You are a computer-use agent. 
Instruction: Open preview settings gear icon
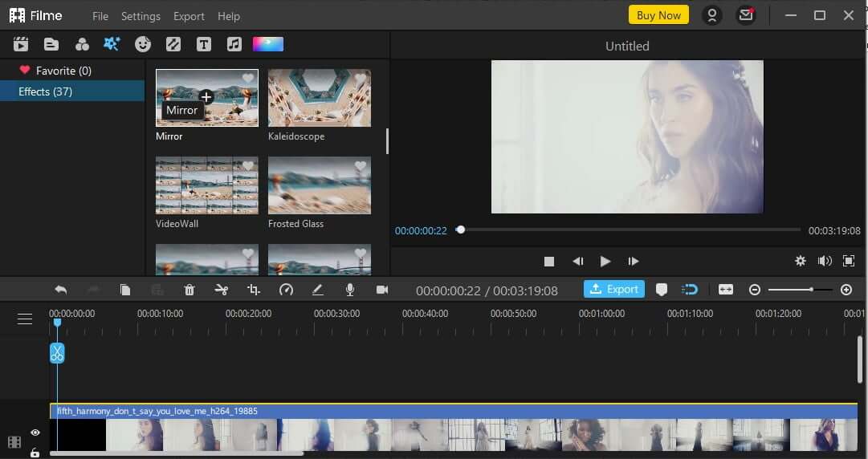[x=801, y=261]
